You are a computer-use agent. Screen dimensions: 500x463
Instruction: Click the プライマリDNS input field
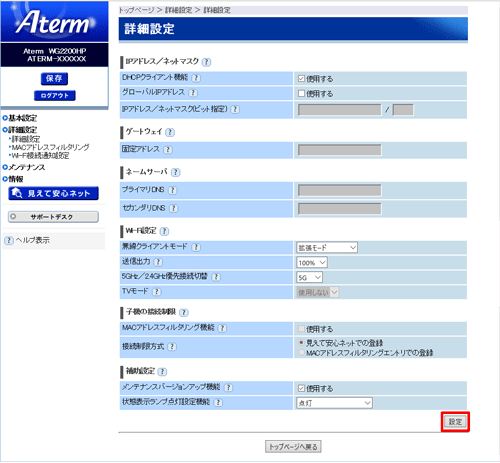[x=340, y=191]
